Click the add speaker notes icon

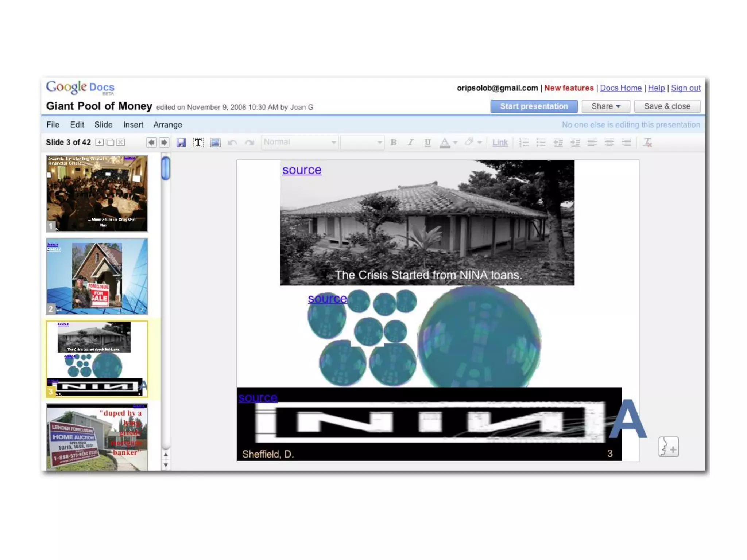pos(668,447)
